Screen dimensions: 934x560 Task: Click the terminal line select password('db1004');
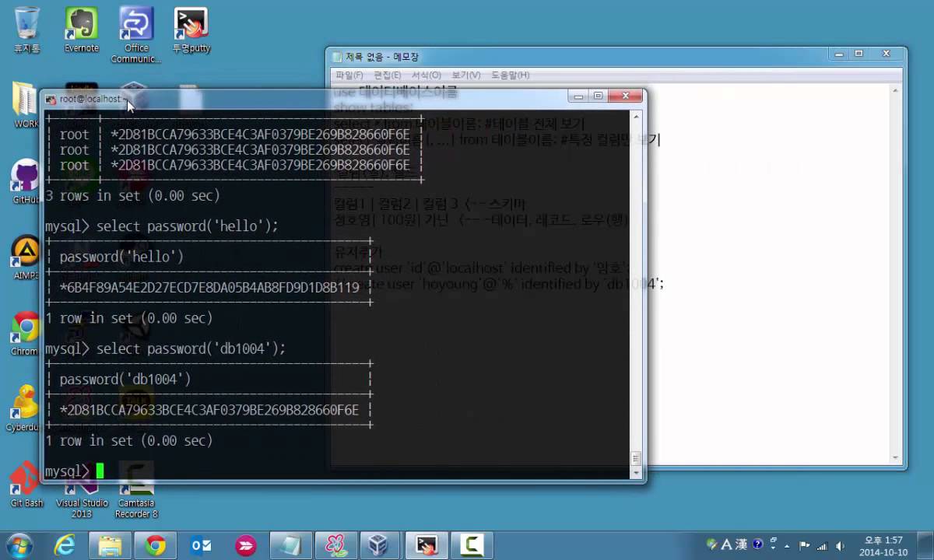click(x=191, y=348)
